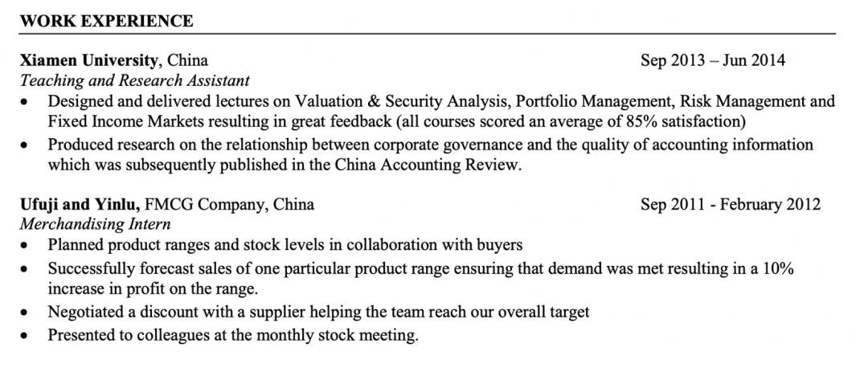Click the Sep 2011 - February 2012 date
Screen dimensions: 868x384
click(x=731, y=204)
